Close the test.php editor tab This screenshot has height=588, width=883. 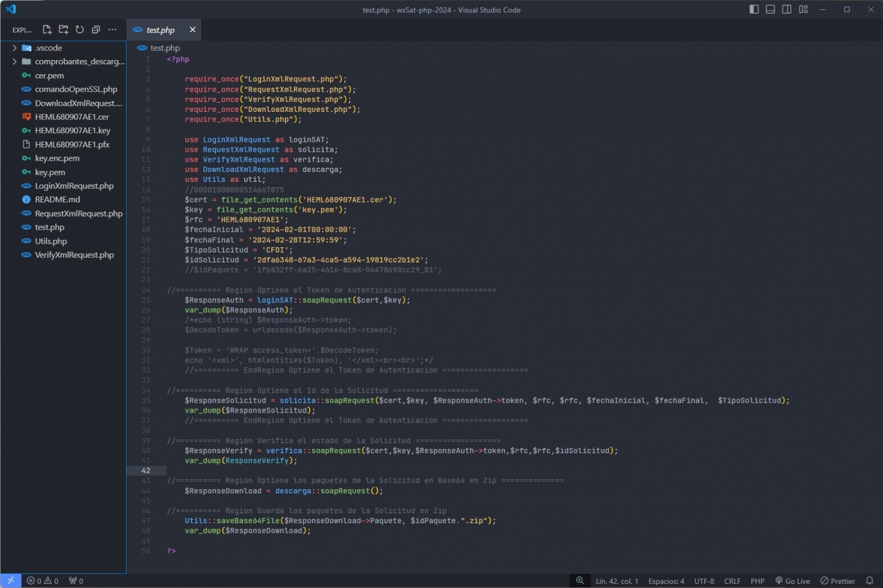[x=192, y=29]
